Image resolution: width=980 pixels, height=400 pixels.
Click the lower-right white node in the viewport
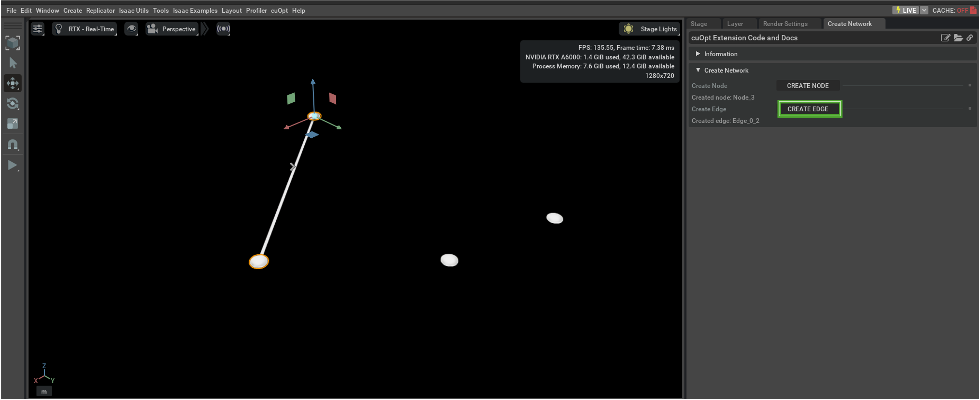449,260
